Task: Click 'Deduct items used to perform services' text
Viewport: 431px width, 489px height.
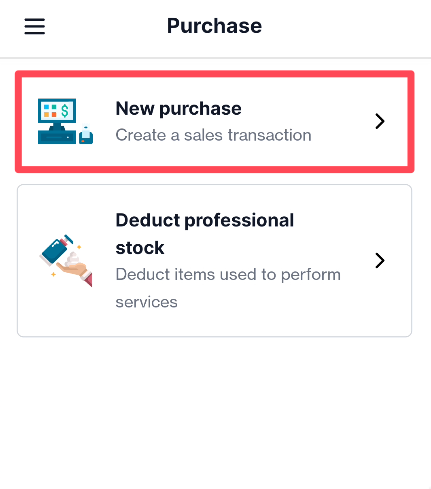Action: [x=228, y=288]
